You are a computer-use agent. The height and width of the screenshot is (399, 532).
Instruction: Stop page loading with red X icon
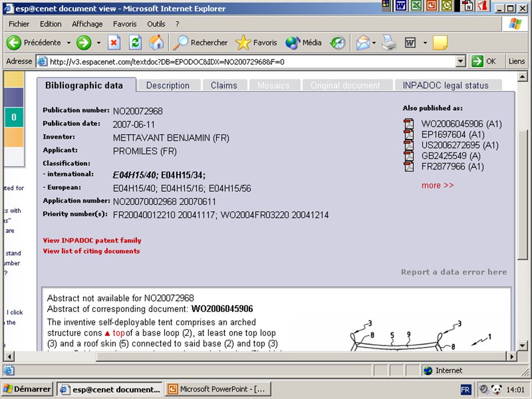tap(114, 43)
